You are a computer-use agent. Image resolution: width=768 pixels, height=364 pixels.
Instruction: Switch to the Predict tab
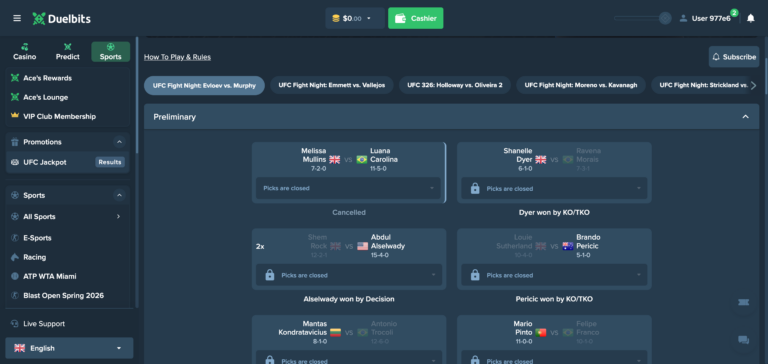pyautogui.click(x=68, y=52)
